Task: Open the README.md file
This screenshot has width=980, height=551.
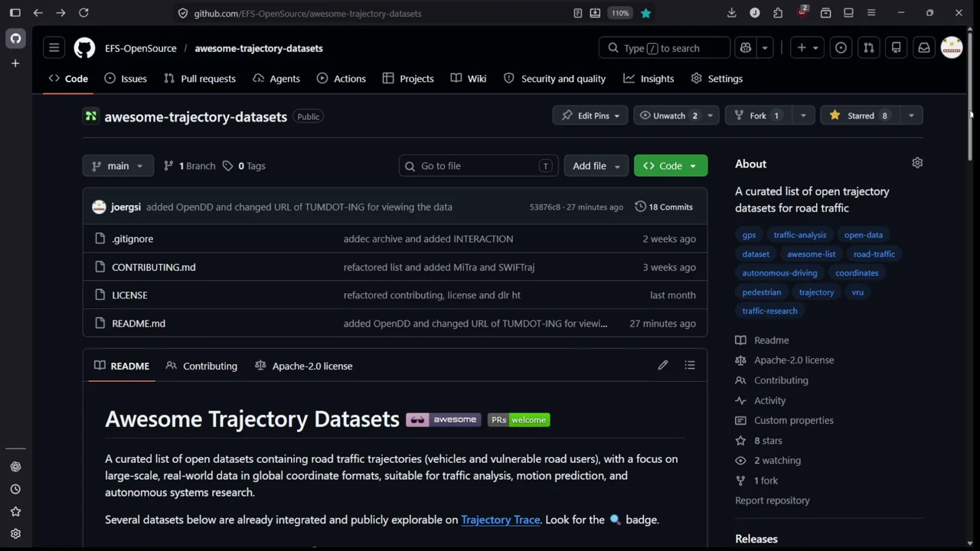Action: pyautogui.click(x=139, y=324)
